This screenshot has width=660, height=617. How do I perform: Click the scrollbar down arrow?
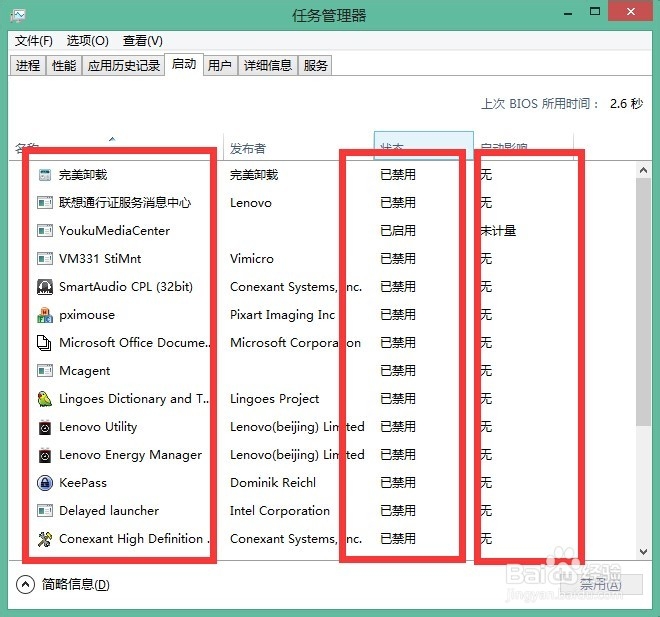click(x=643, y=552)
